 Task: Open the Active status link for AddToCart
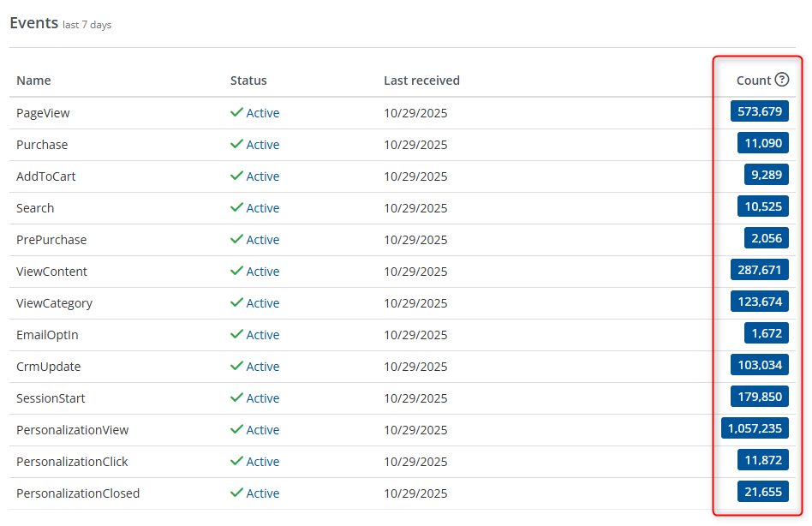[x=263, y=176]
